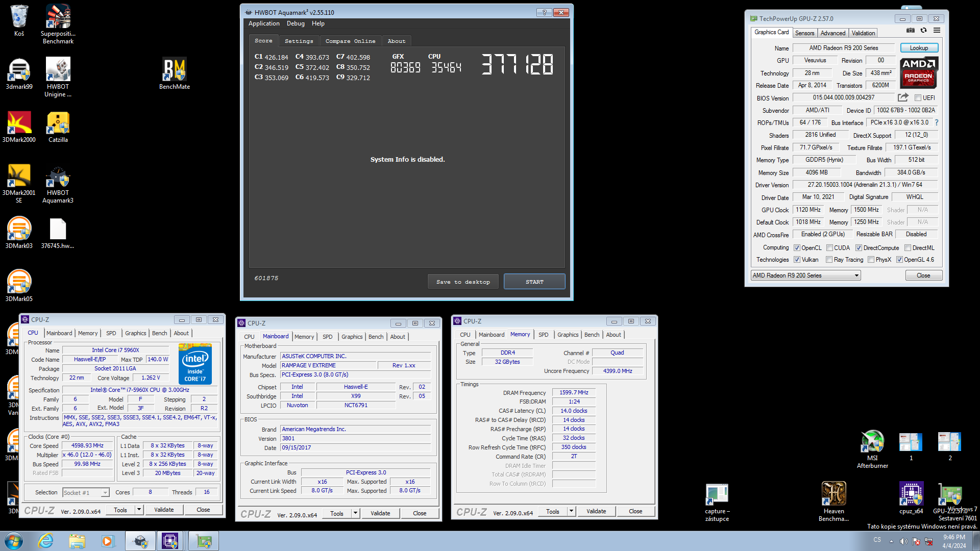The image size is (980, 551).
Task: Click the volume speaker tray icon
Action: [x=903, y=541]
